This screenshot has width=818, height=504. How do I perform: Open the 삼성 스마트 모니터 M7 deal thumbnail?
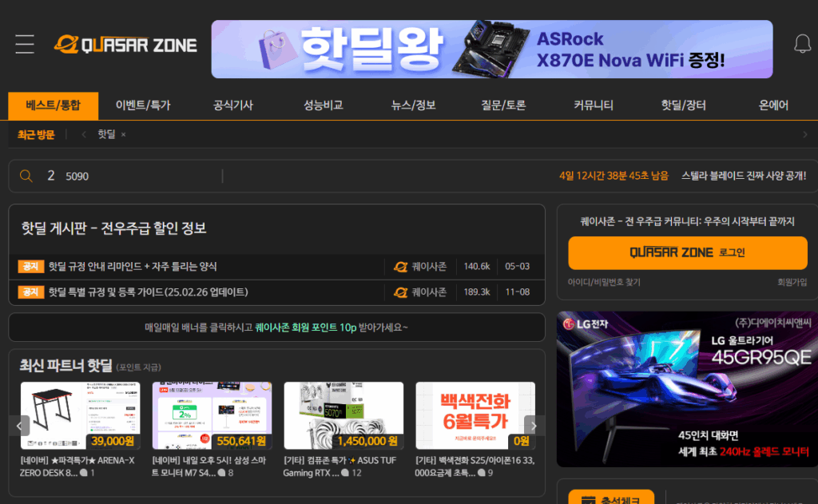(212, 415)
